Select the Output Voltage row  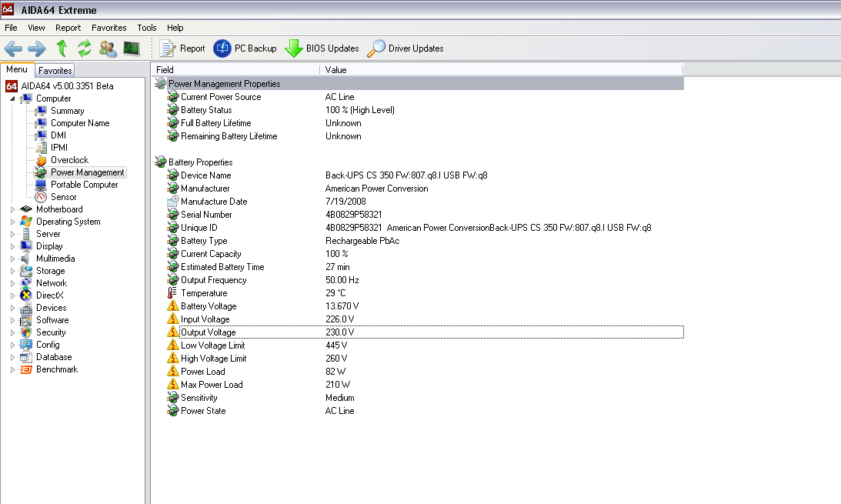[425, 332]
